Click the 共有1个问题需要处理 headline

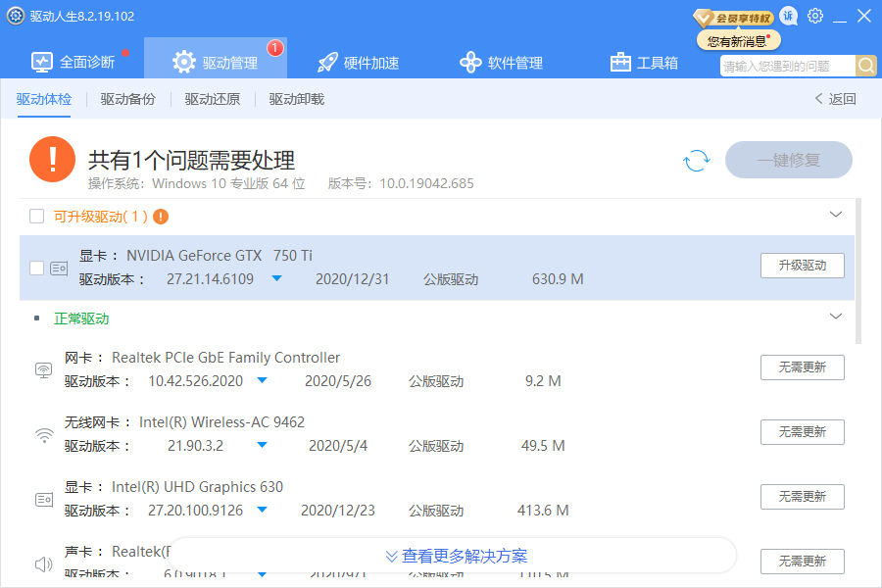pos(191,161)
